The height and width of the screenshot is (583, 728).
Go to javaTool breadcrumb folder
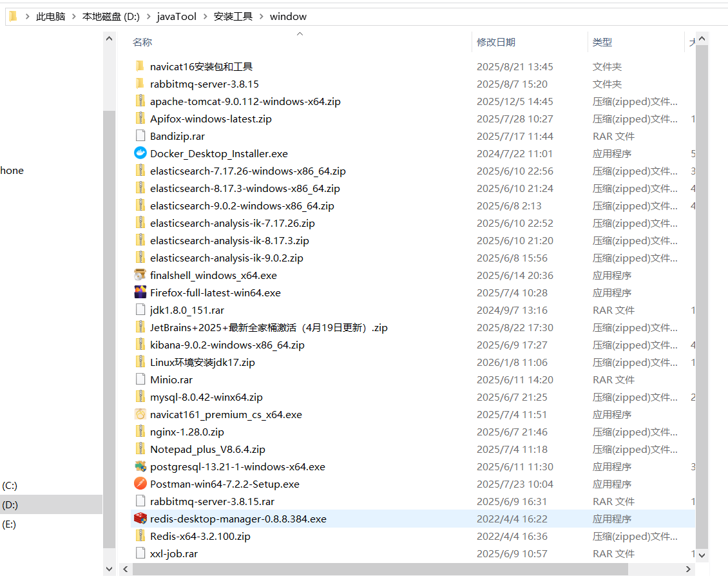click(177, 17)
